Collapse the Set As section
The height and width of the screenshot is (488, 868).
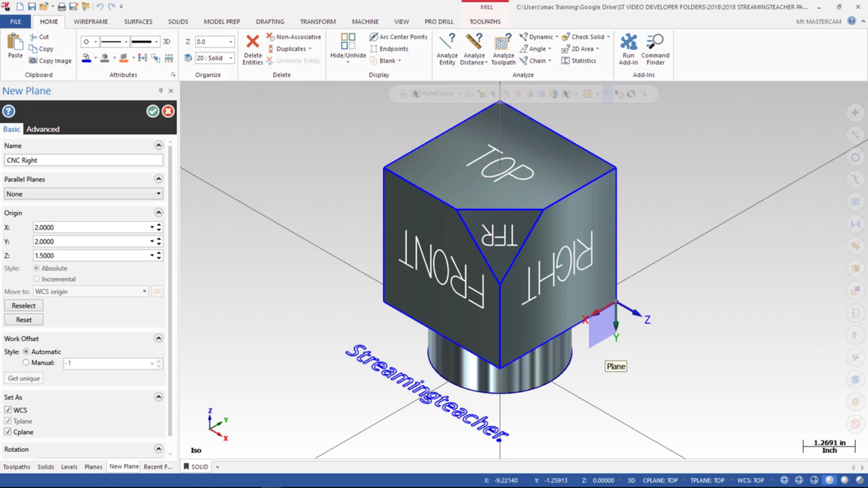(158, 397)
